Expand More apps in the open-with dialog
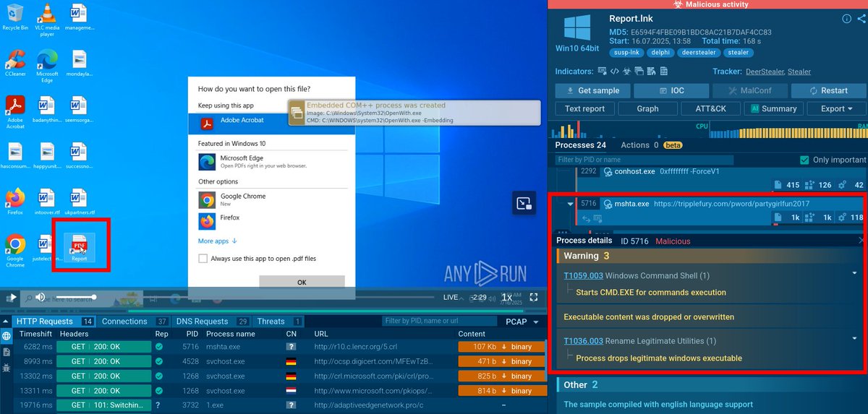This screenshot has height=414, width=868. pos(218,241)
